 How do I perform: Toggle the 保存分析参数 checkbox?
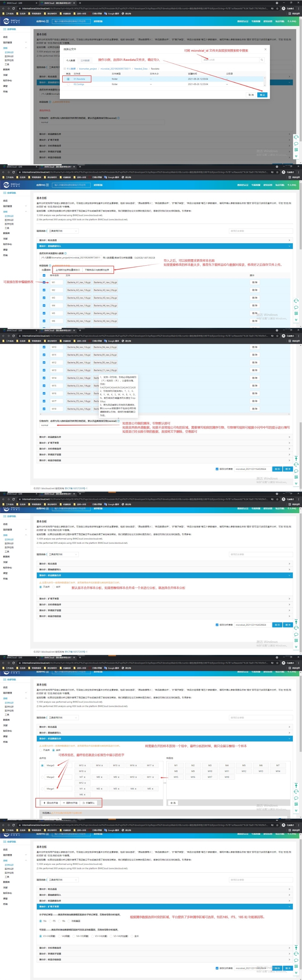(x=217, y=469)
